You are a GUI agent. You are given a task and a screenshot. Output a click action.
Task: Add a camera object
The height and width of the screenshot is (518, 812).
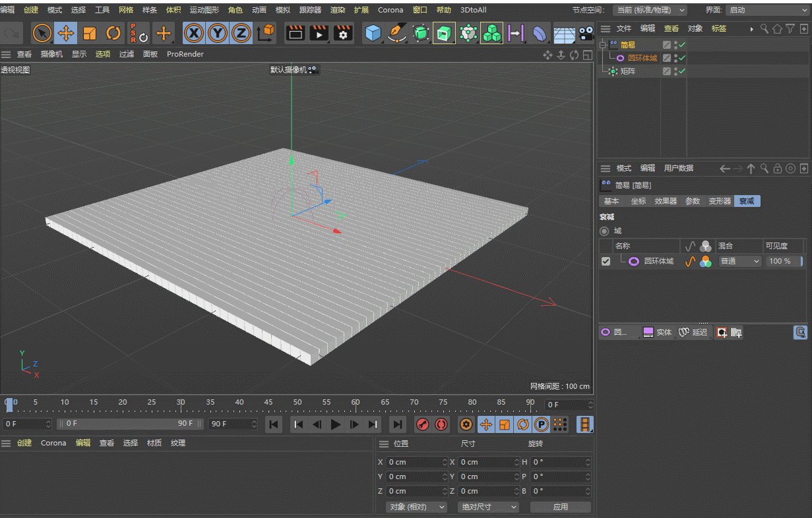tap(586, 33)
